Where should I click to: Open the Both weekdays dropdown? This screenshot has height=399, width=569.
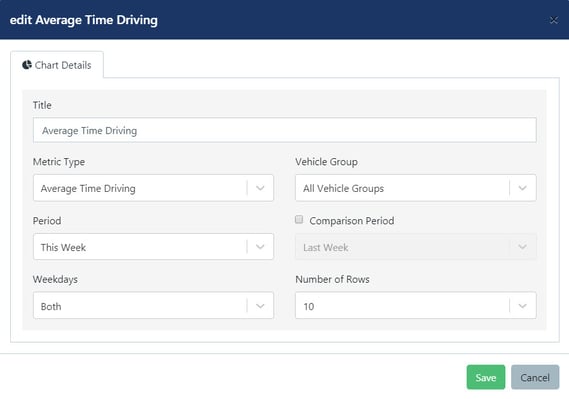tap(153, 306)
